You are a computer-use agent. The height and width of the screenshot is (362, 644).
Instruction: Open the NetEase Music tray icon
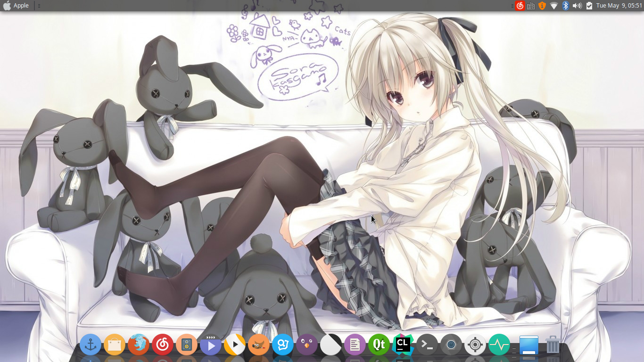point(520,6)
